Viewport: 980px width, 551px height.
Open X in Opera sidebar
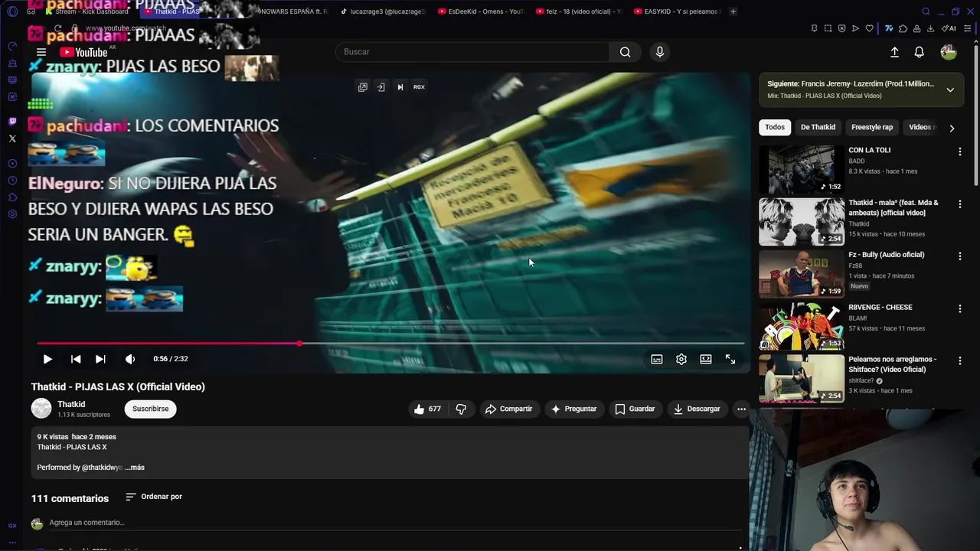pyautogui.click(x=12, y=139)
